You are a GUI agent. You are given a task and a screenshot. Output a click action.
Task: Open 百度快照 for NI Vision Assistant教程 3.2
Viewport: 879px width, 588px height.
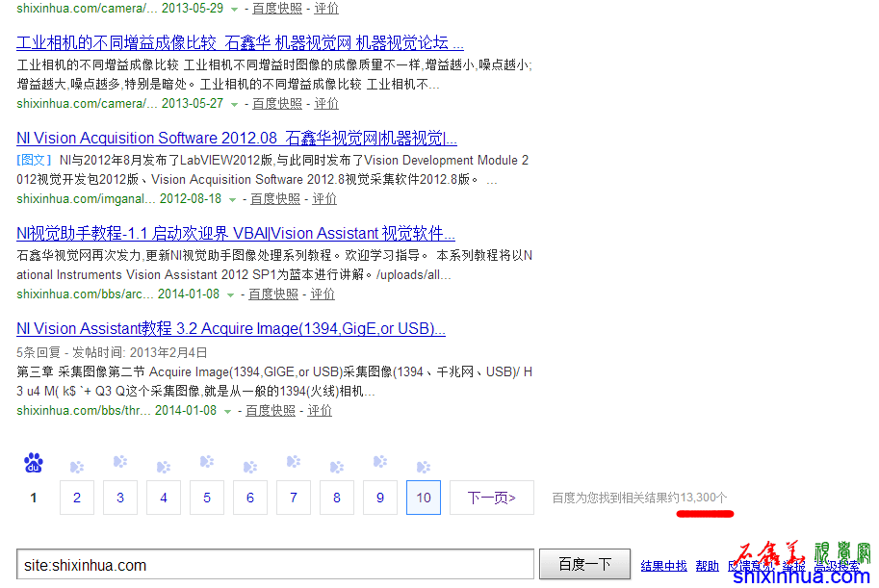[x=271, y=411]
